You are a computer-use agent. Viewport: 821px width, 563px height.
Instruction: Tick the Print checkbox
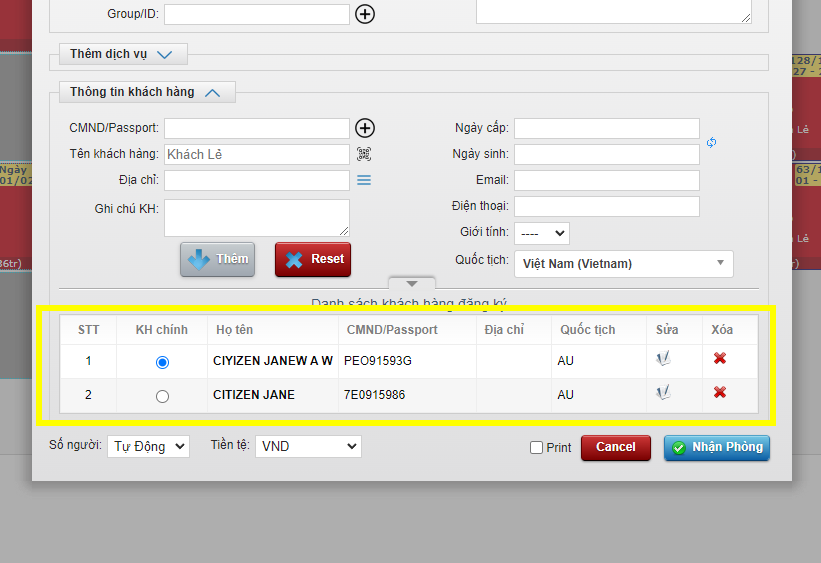(x=537, y=448)
